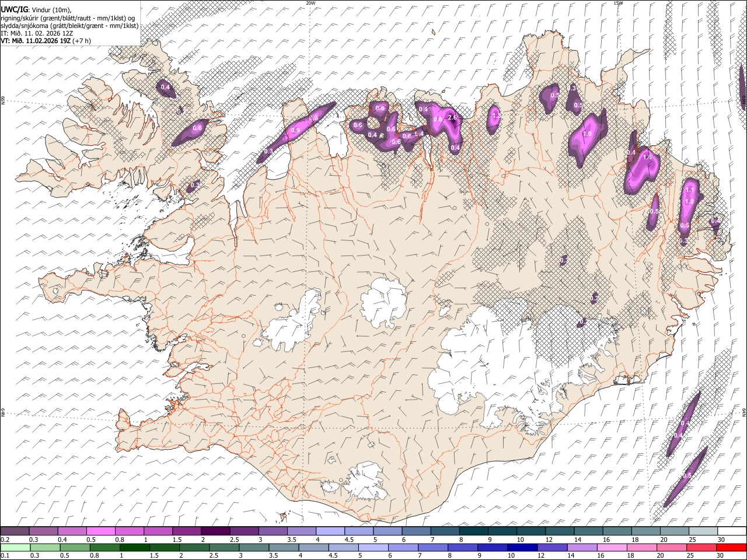
Task: Click the 'Vindur (10m)' title text
Action: pyautogui.click(x=51, y=10)
